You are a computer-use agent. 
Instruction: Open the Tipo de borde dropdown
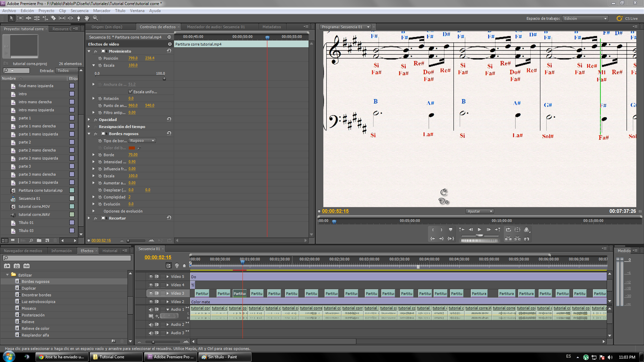[x=142, y=141]
